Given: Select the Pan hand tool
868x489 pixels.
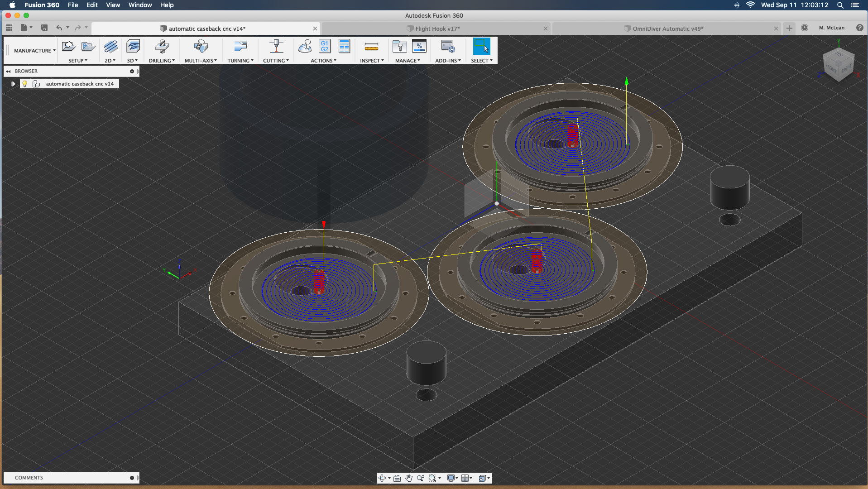Looking at the screenshot, I should click(x=409, y=478).
